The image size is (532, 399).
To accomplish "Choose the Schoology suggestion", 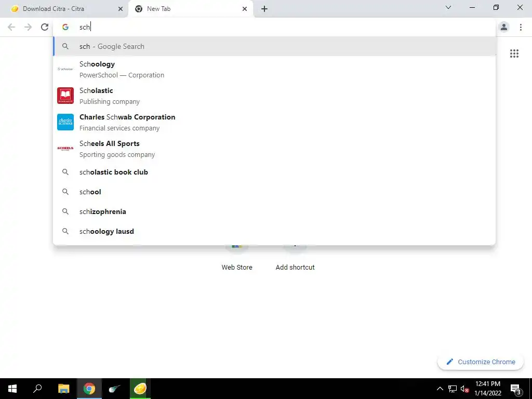I will pyautogui.click(x=274, y=69).
